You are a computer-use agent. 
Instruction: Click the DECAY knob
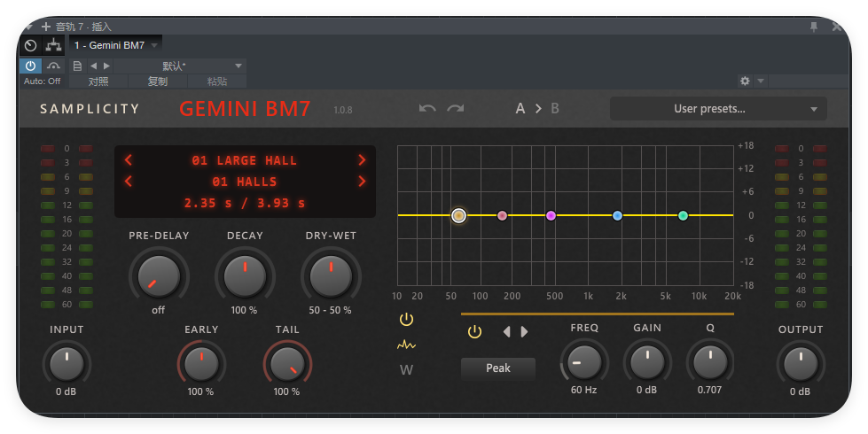245,275
